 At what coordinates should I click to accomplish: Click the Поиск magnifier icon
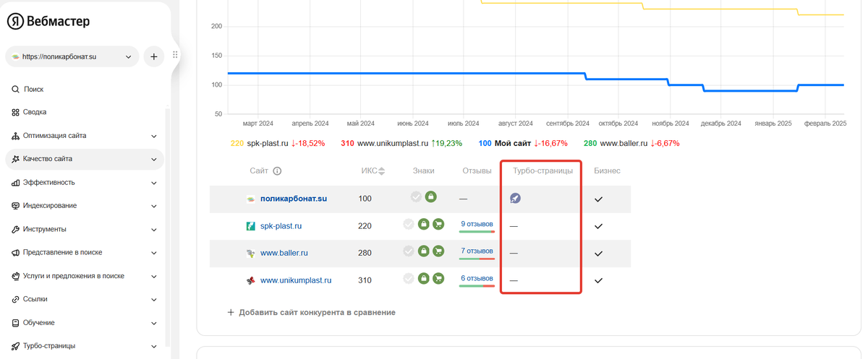[x=16, y=89]
